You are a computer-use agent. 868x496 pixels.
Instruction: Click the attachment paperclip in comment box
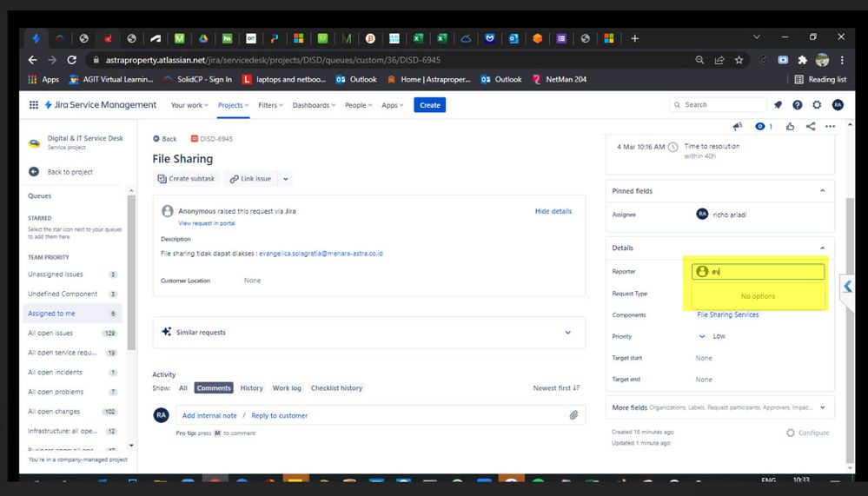coord(573,415)
